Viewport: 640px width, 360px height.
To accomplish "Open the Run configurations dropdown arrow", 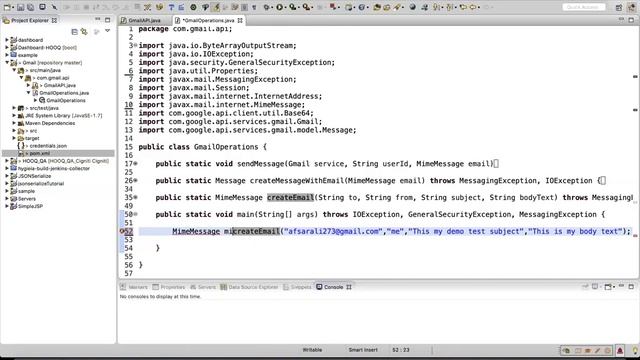I will point(285,7).
